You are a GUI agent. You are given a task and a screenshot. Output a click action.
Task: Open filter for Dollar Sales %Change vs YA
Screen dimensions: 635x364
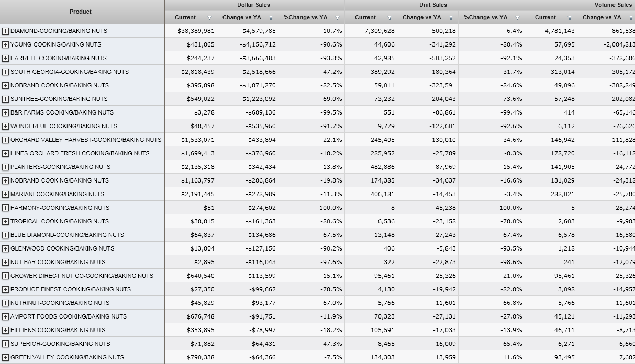click(x=337, y=18)
